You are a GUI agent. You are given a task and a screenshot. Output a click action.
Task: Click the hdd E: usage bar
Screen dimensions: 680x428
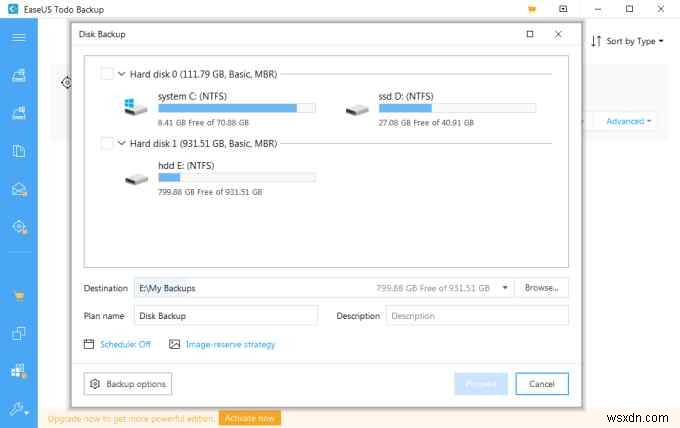pos(237,177)
